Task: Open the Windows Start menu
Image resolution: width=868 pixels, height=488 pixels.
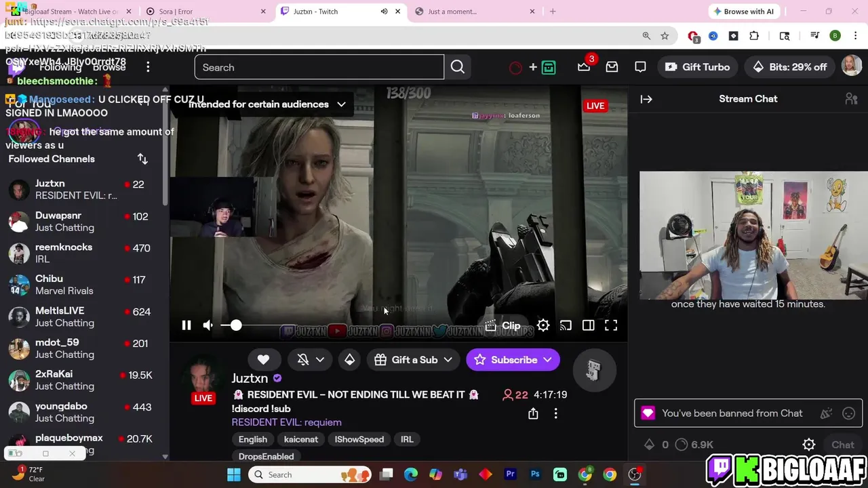Action: (234, 474)
